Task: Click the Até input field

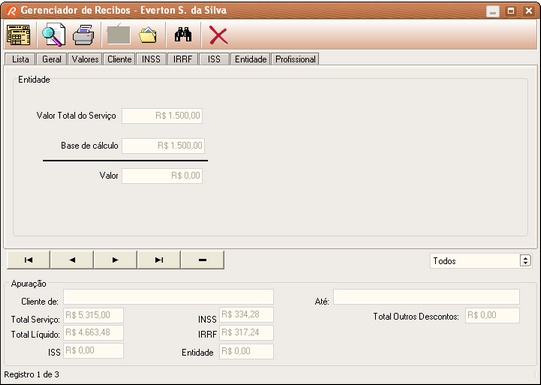Action: coord(426,297)
